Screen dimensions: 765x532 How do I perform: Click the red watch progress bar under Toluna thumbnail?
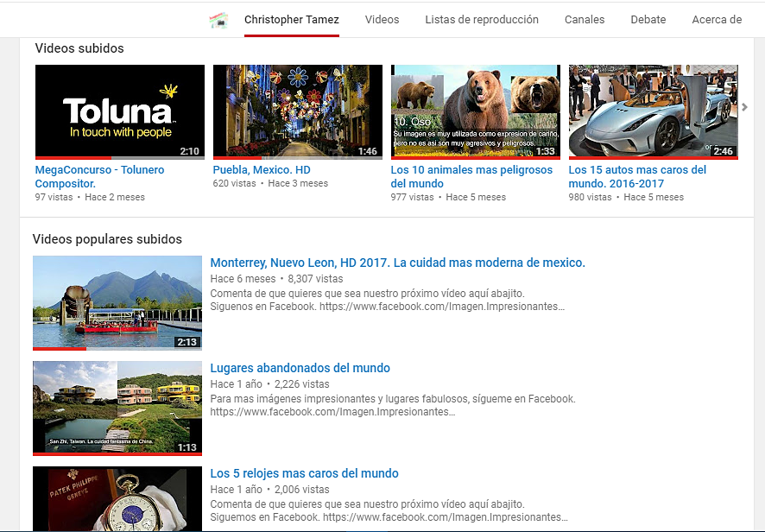[73, 158]
